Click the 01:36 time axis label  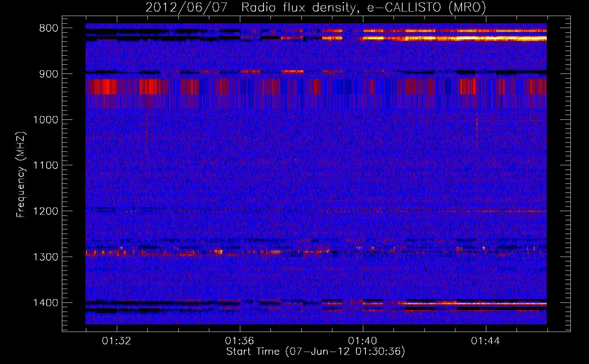[x=240, y=341]
